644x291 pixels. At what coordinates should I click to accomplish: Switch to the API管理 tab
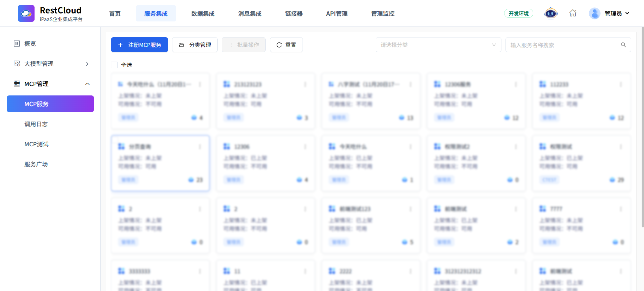pyautogui.click(x=337, y=13)
